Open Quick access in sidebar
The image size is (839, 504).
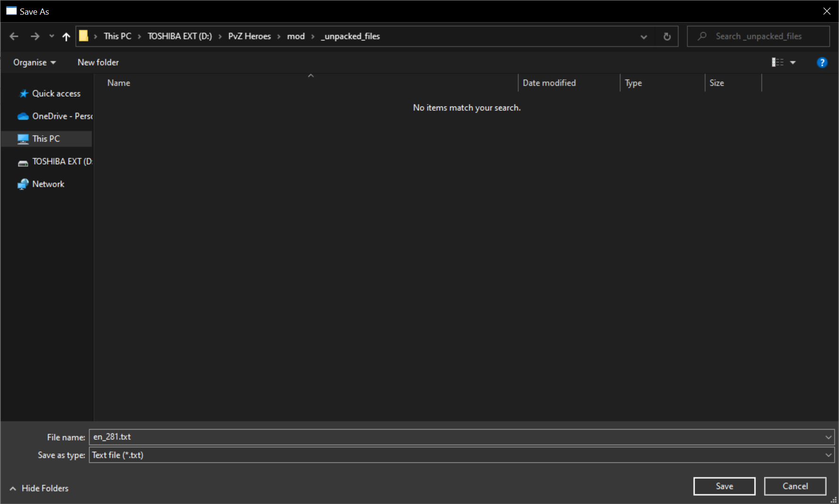50,93
